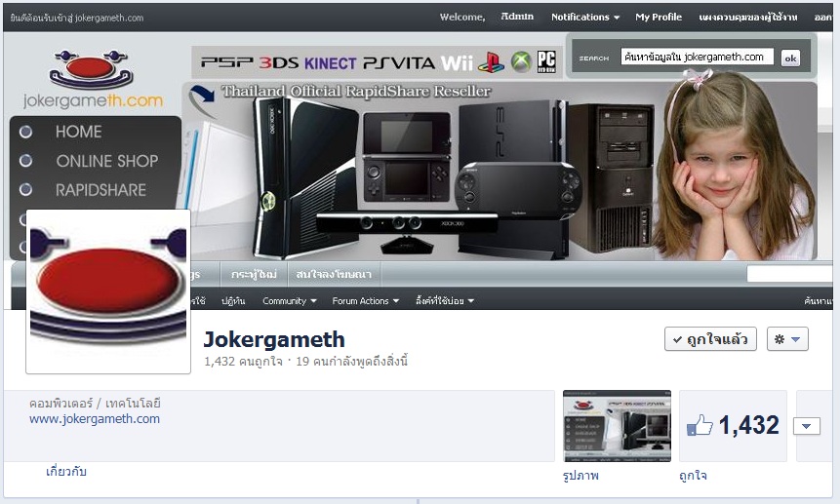Click Notifications dropdown in cover header

(585, 18)
